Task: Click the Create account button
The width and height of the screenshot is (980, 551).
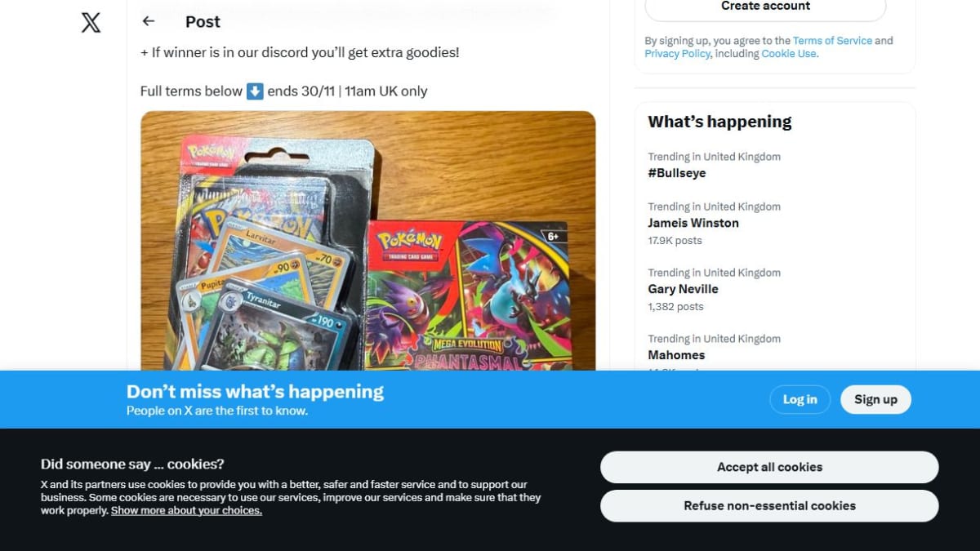Action: click(765, 7)
